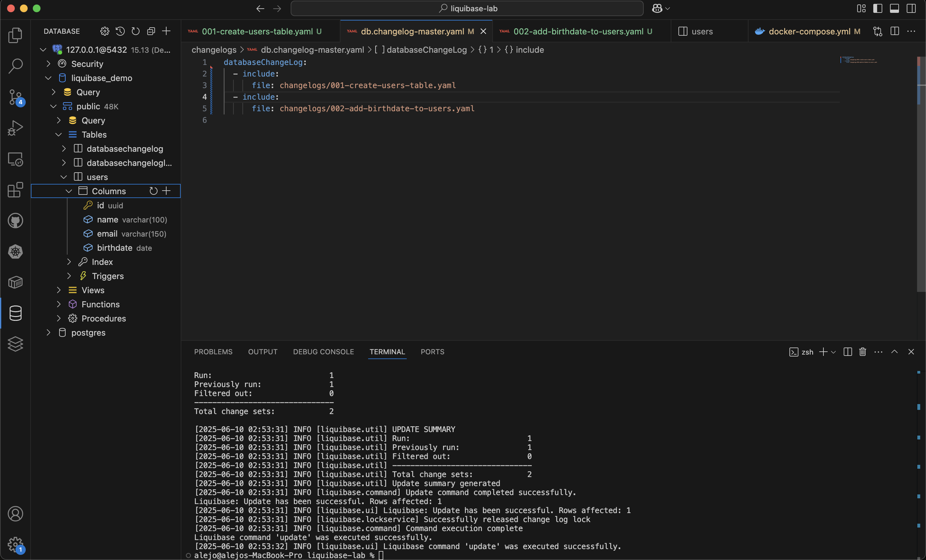The image size is (926, 560).
Task: Switch to 002-add-birthdate-to-users.yaml tab
Action: [581, 32]
